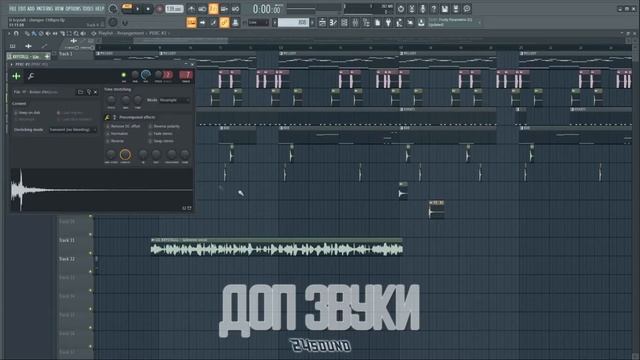The image size is (640, 360).
Task: Click the orange-ringed precomputed effects knob
Action: coord(125,154)
